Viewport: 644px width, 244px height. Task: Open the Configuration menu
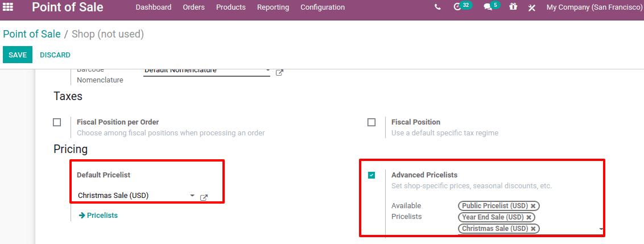click(x=323, y=7)
